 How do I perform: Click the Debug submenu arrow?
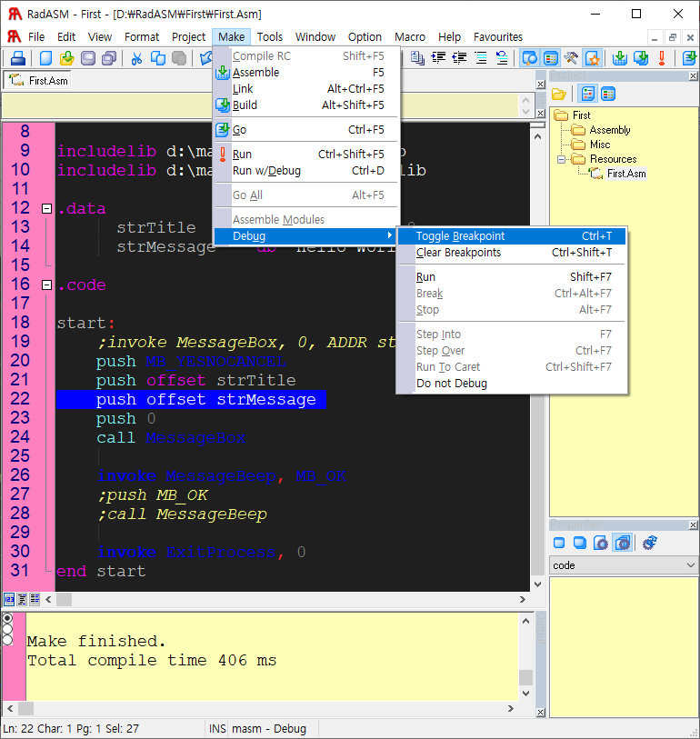(x=389, y=235)
